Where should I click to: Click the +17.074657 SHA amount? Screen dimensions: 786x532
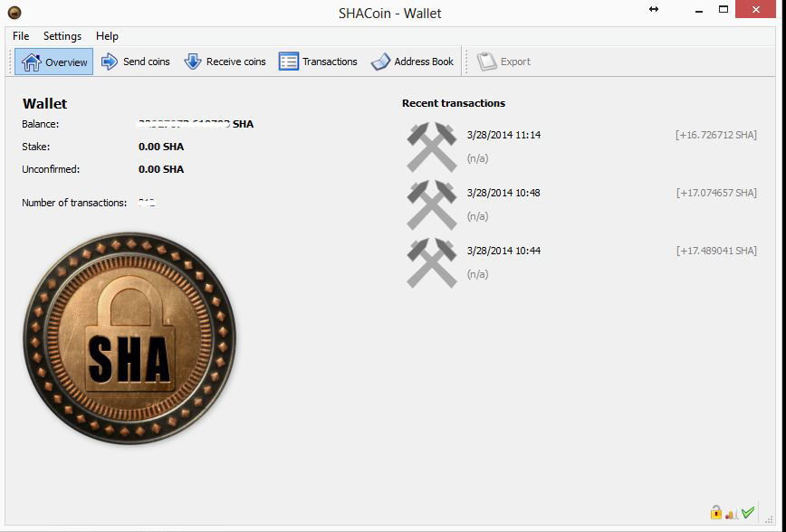click(716, 193)
